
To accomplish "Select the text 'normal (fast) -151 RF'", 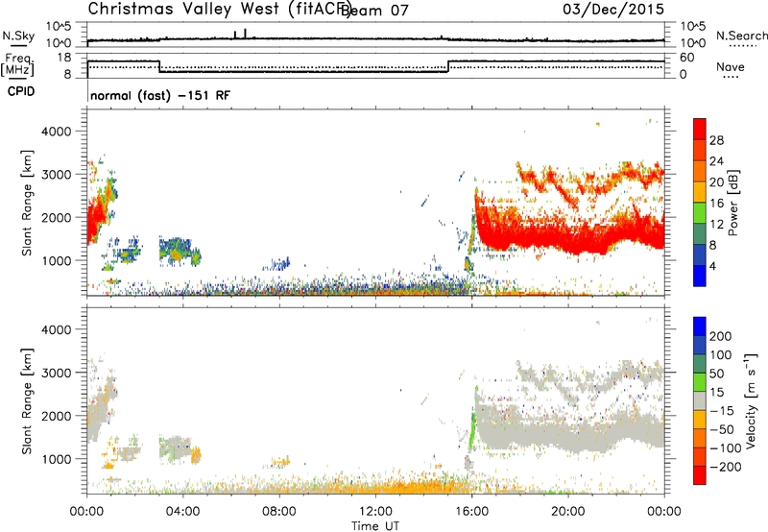I will click(160, 95).
